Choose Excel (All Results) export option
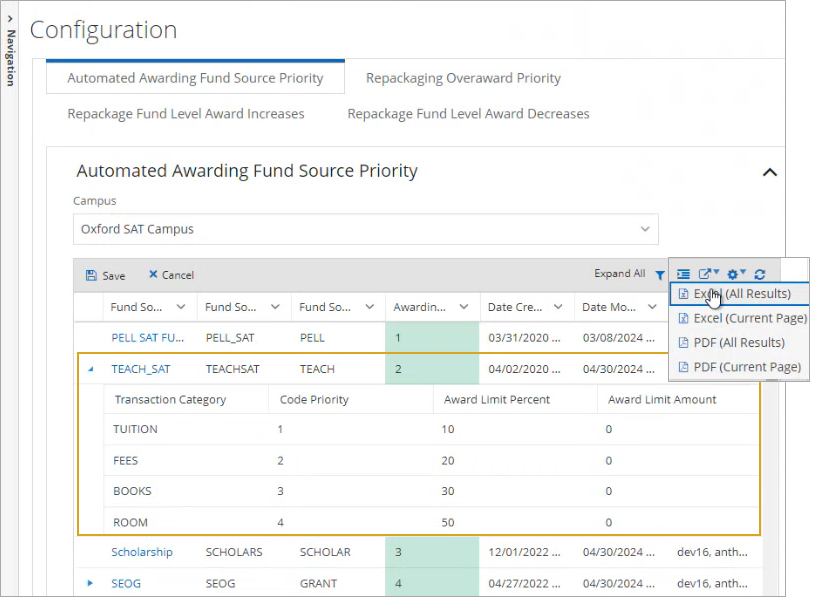Viewport: 820px width, 597px height. pos(739,294)
